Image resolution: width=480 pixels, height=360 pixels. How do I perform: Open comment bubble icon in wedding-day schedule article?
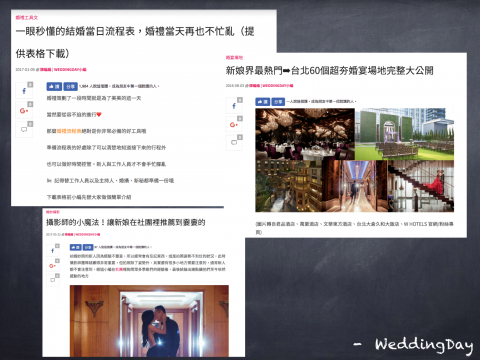pos(24,130)
